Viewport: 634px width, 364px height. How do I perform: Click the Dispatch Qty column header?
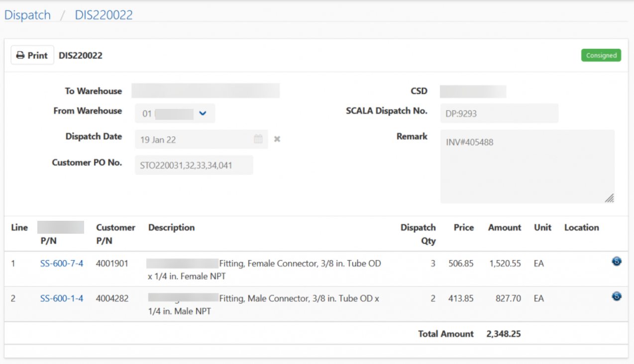pos(418,234)
